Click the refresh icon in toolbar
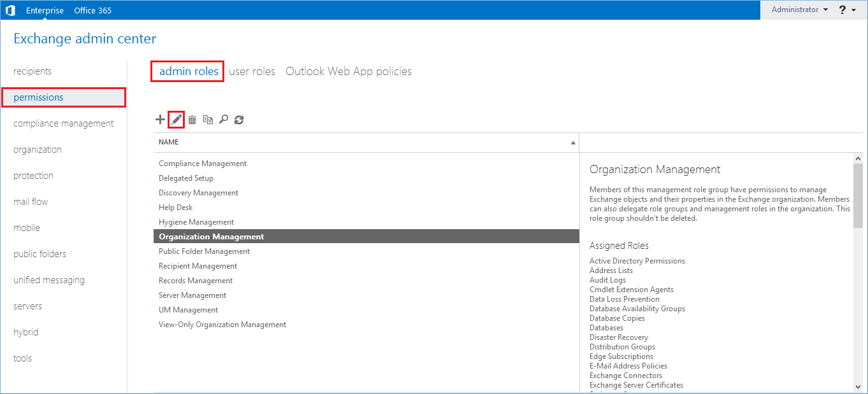The width and height of the screenshot is (868, 394). [x=239, y=120]
